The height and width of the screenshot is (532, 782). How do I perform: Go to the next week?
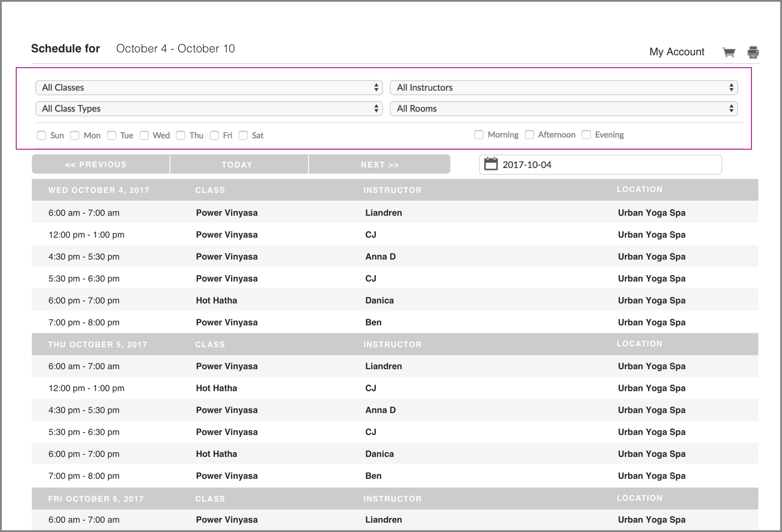(379, 164)
